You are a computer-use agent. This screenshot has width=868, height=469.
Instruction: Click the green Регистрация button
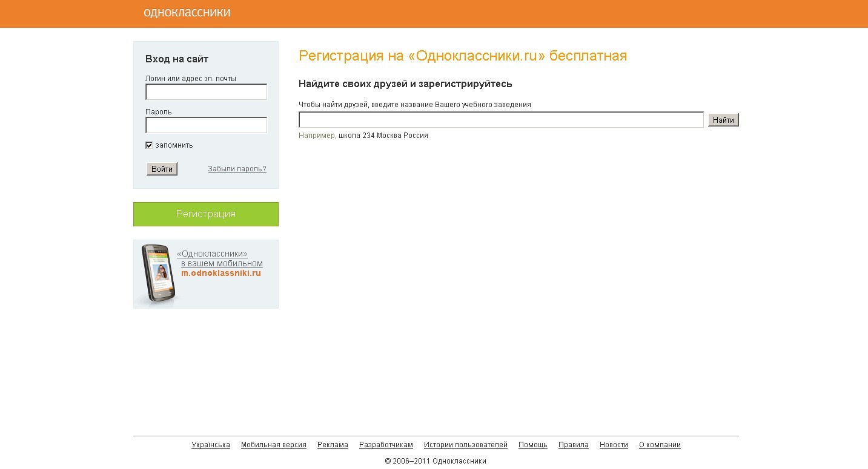(x=206, y=214)
